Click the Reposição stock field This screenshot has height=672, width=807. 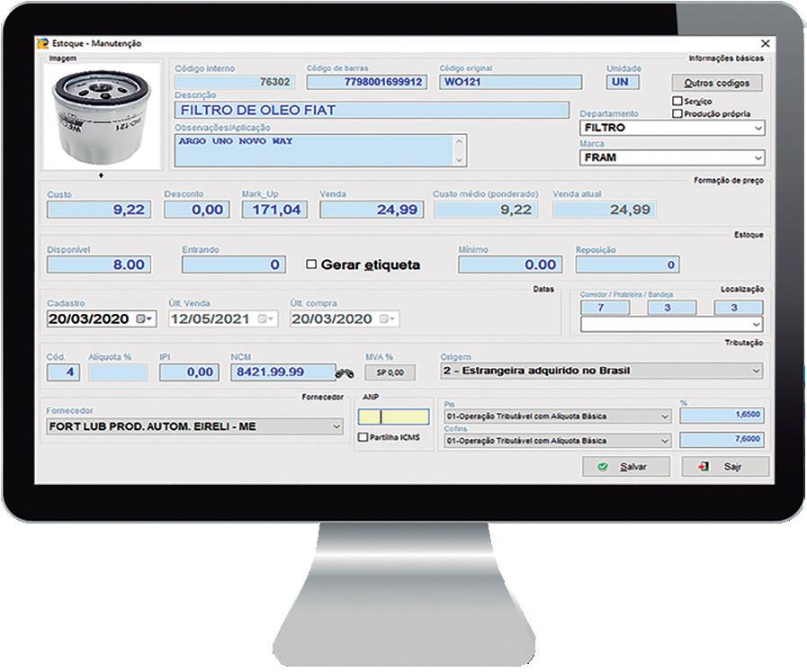[x=627, y=264]
